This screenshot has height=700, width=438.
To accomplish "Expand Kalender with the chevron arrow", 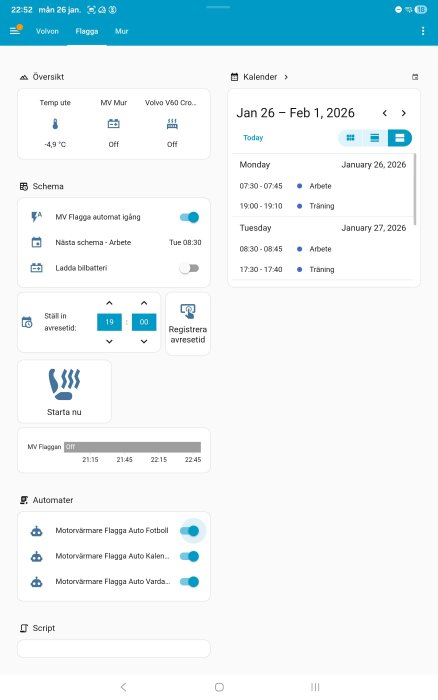I will (x=286, y=77).
